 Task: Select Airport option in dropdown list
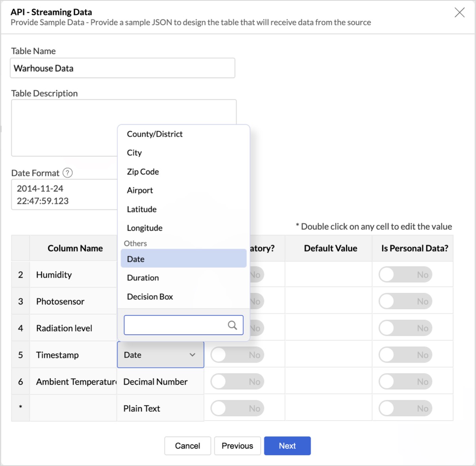[140, 190]
